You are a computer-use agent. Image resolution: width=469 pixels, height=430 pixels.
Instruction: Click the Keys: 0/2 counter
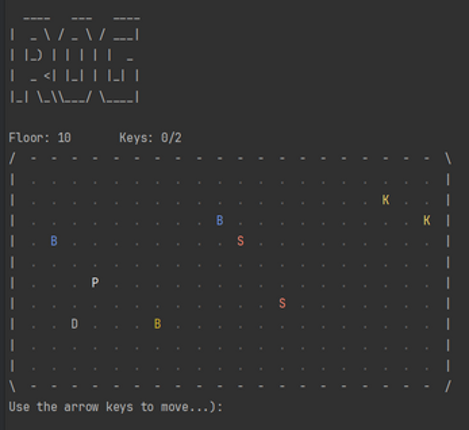(x=150, y=138)
